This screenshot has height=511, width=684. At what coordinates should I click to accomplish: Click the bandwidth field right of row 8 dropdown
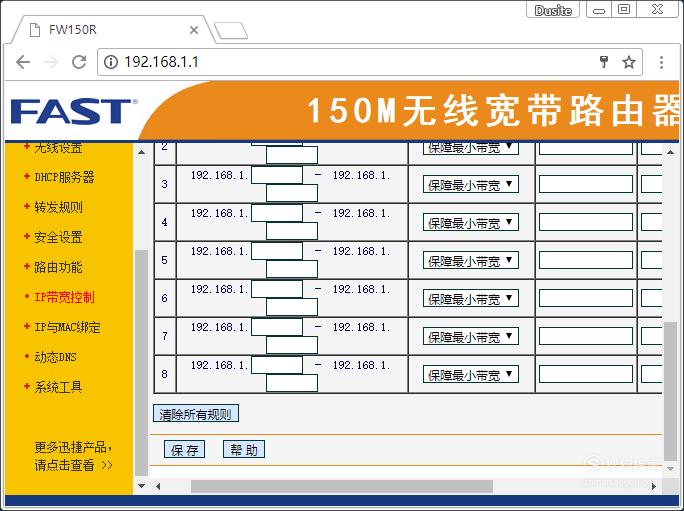coord(586,374)
